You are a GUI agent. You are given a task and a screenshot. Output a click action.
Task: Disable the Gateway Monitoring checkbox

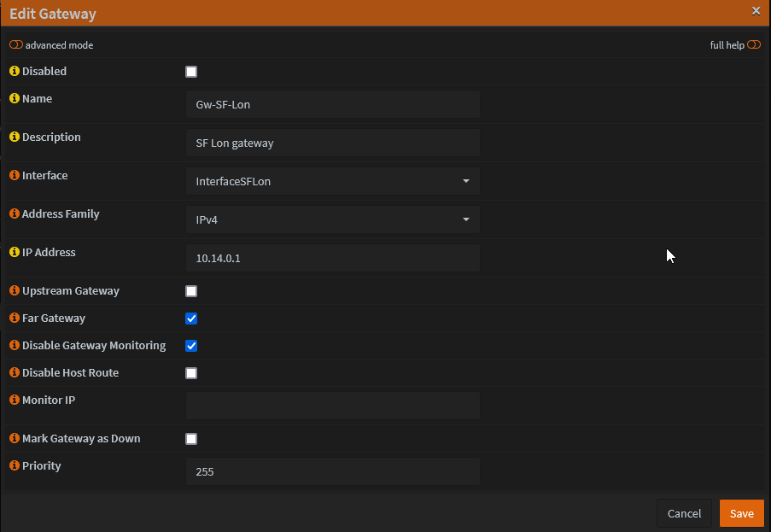tap(191, 346)
